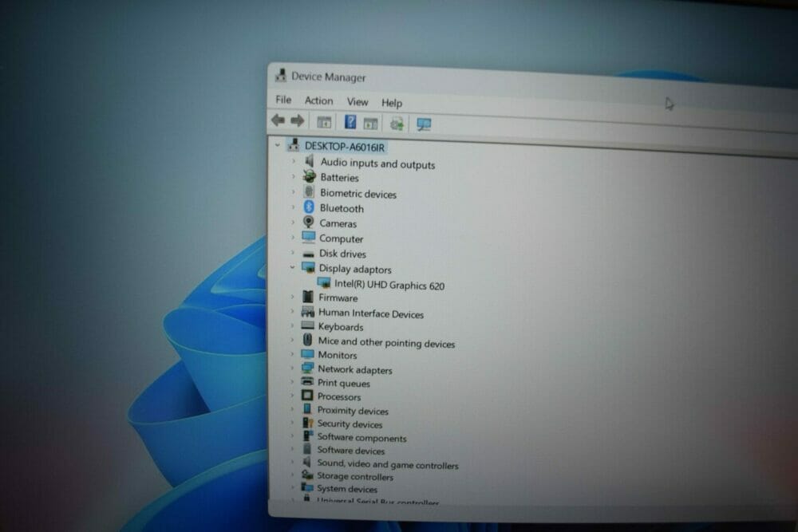Select the Software devices label
The height and width of the screenshot is (532, 798).
[x=350, y=450]
